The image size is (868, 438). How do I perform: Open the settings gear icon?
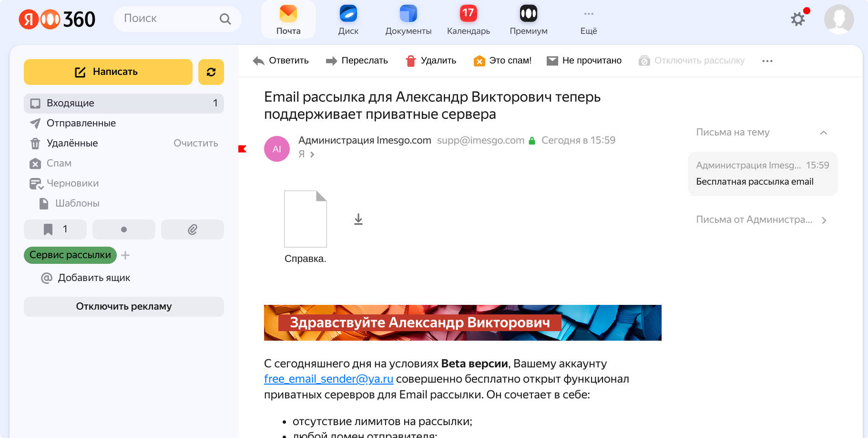click(798, 19)
